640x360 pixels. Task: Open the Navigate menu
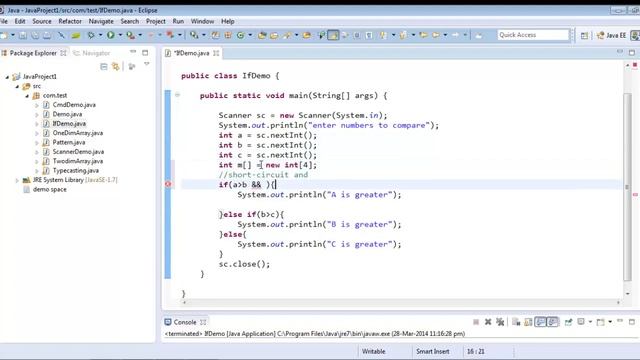coord(101,21)
